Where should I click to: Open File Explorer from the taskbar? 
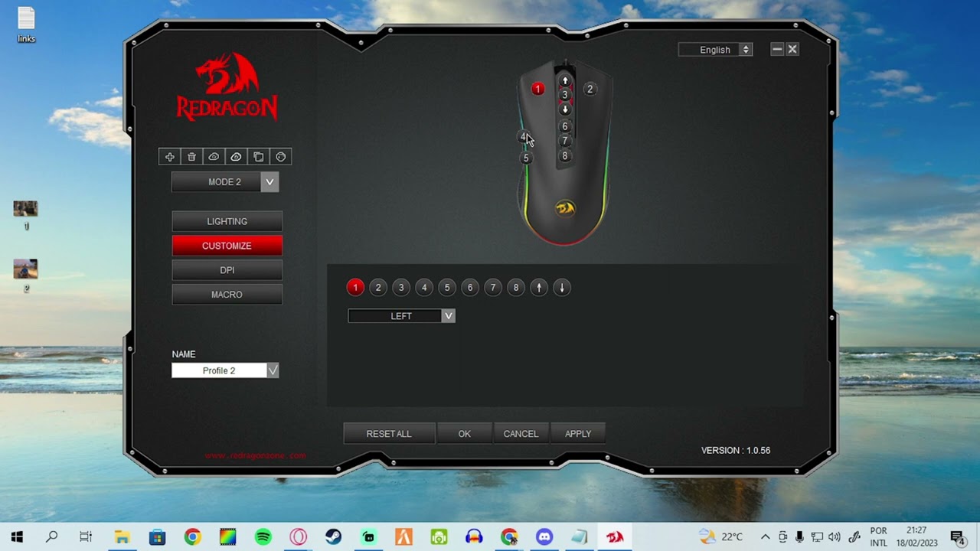[122, 537]
